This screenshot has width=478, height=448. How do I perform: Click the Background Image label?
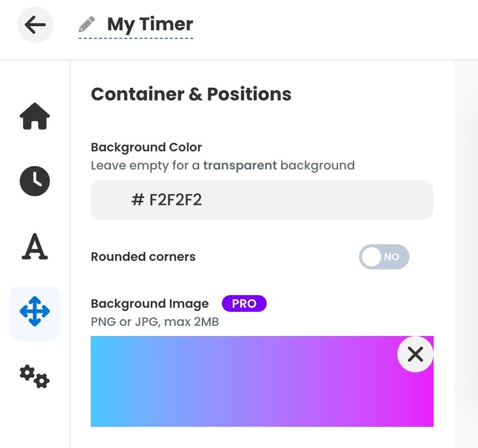[x=149, y=303]
